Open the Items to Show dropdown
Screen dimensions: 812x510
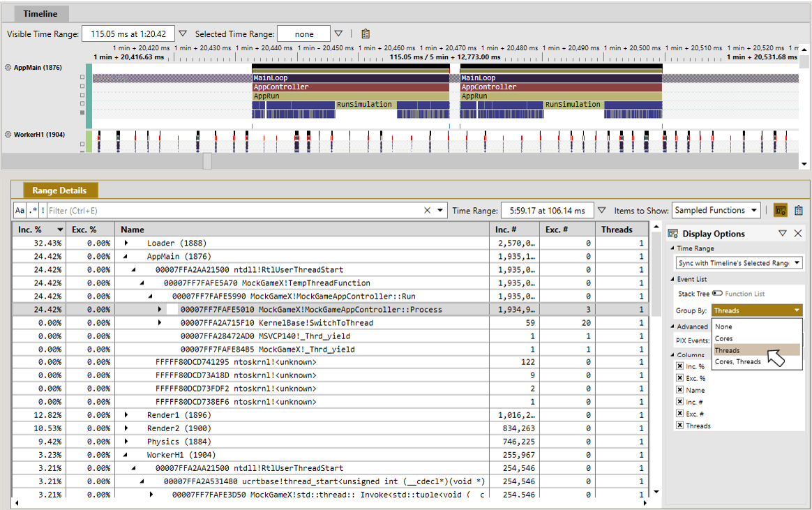click(716, 210)
